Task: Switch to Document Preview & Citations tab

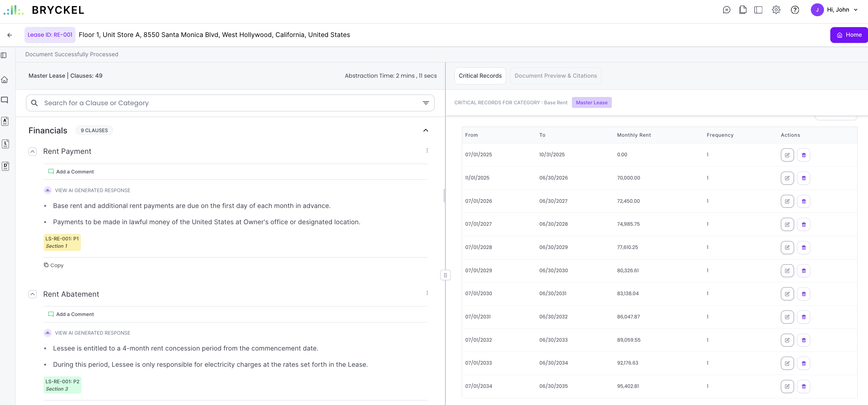Action: point(556,76)
